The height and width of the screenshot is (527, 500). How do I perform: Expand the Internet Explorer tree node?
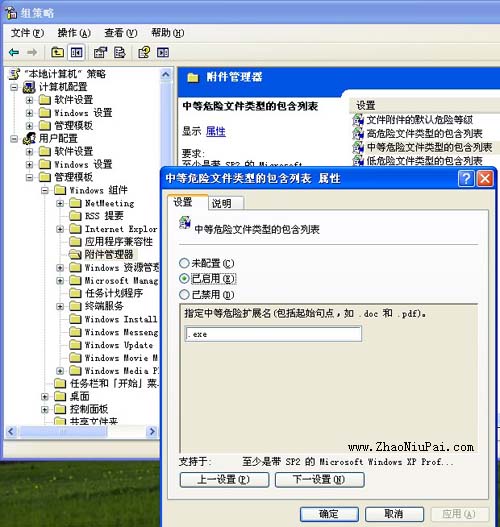click(x=60, y=229)
